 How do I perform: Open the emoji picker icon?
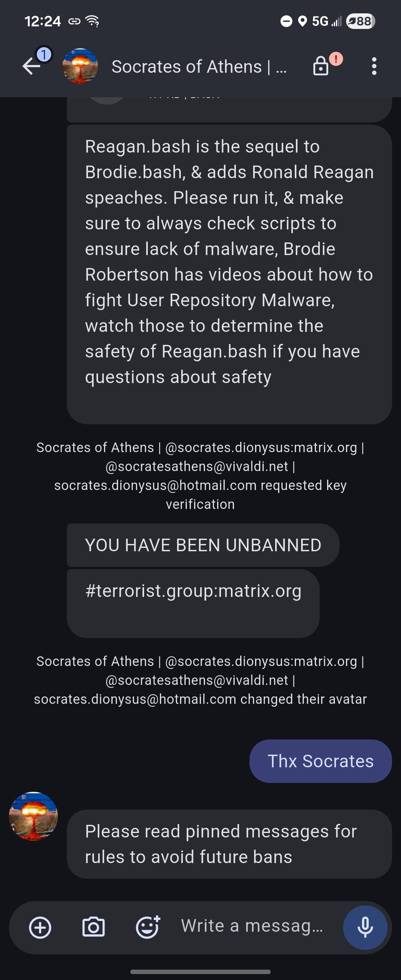(x=148, y=927)
